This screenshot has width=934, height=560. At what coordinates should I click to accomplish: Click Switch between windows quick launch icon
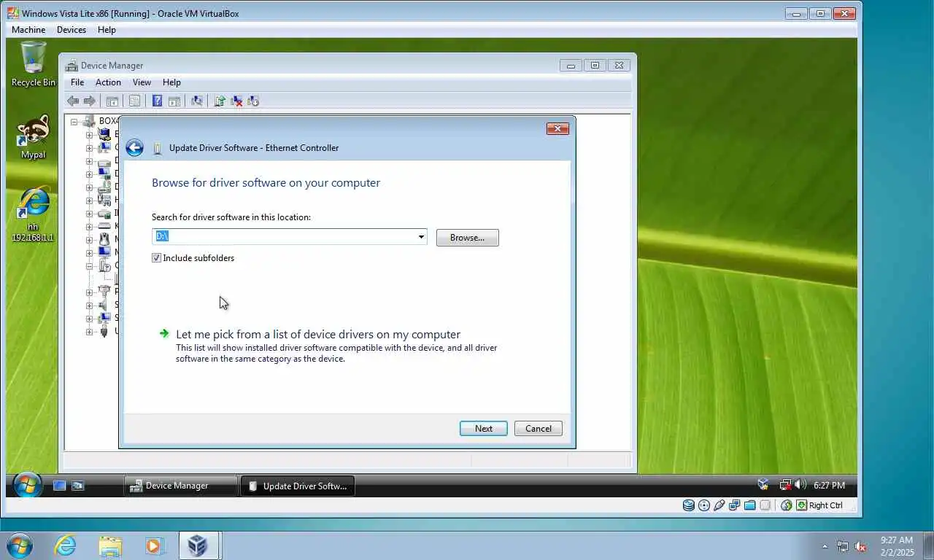(x=77, y=486)
